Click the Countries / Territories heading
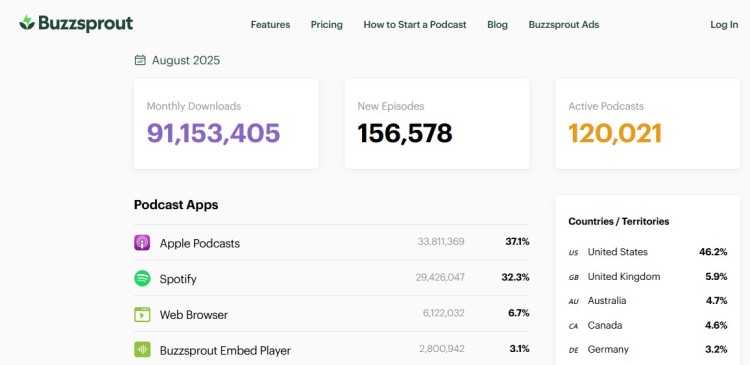The height and width of the screenshot is (365, 750). click(x=619, y=221)
